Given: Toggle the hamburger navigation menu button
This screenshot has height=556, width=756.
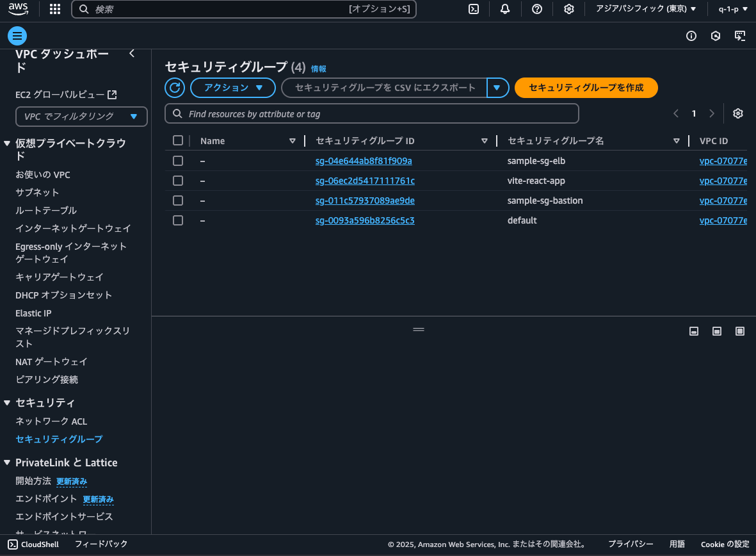Looking at the screenshot, I should click(x=17, y=36).
